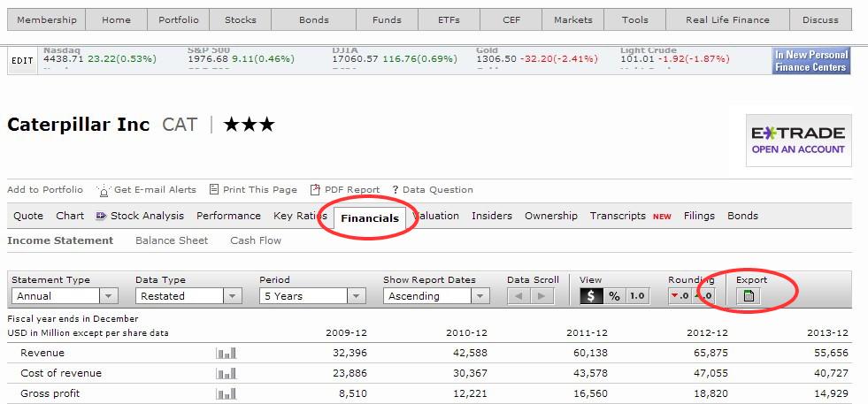Open the Stocks menu item
Screen dimensions: 868x404
[241, 20]
